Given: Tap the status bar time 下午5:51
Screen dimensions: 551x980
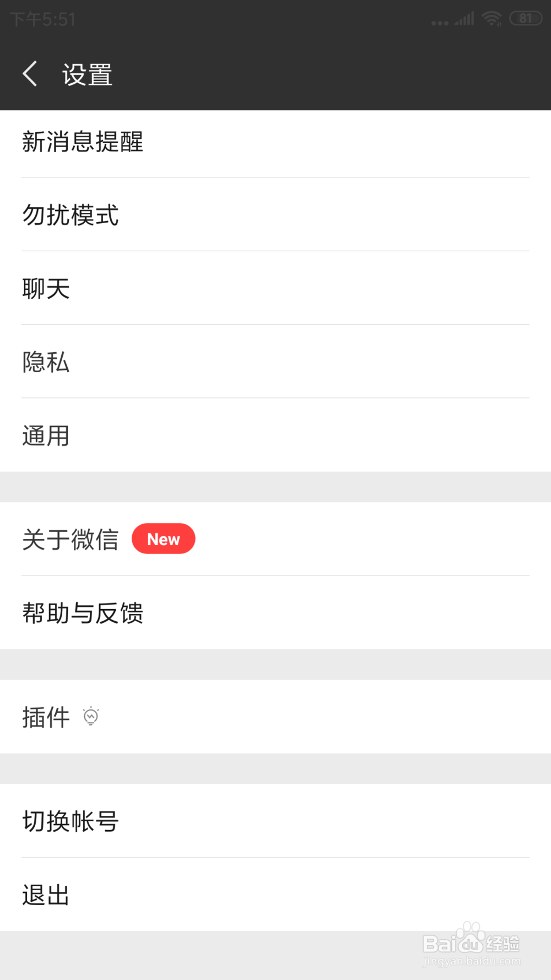Looking at the screenshot, I should pos(43,20).
